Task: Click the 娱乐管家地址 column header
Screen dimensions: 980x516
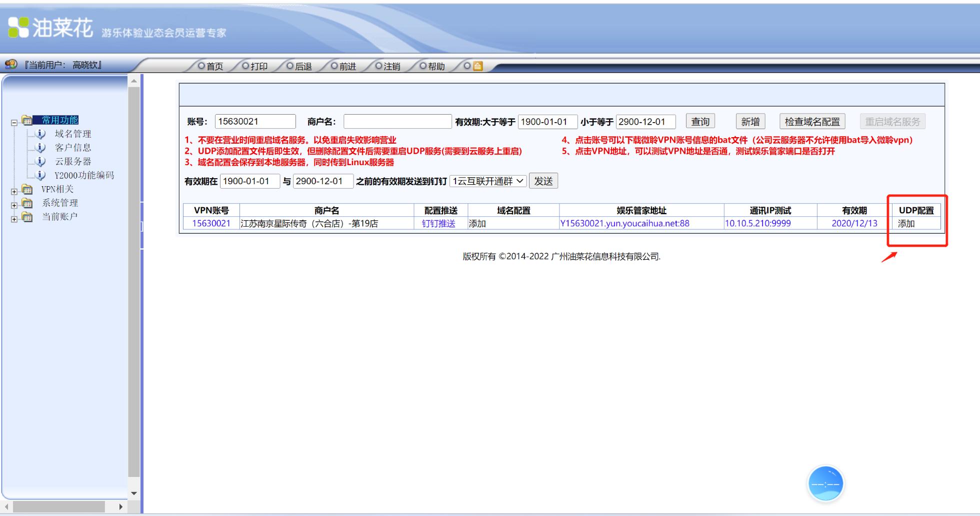Action: click(641, 211)
